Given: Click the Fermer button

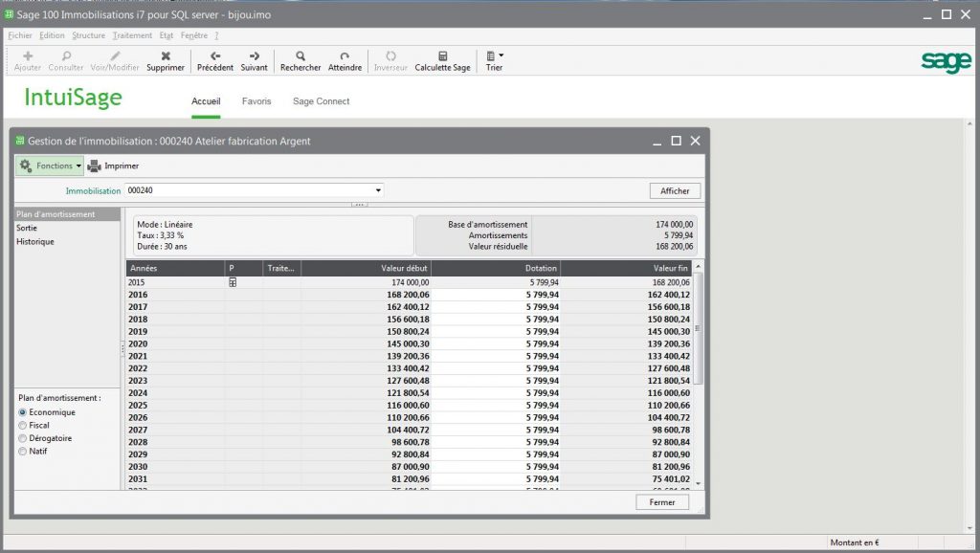Looking at the screenshot, I should click(x=662, y=502).
